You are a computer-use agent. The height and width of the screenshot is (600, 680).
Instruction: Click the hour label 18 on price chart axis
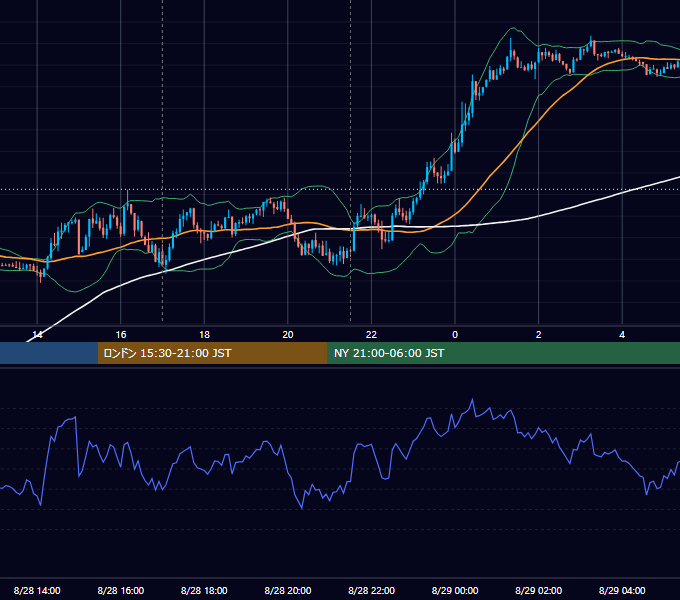pos(204,335)
